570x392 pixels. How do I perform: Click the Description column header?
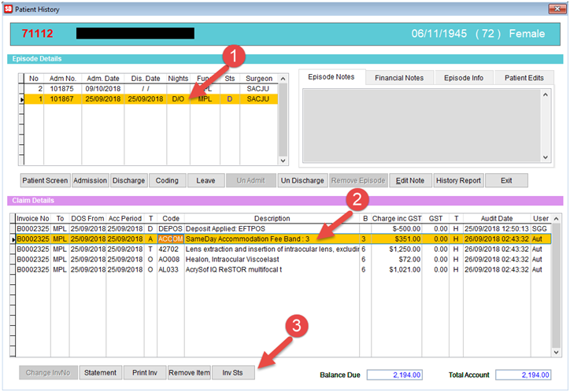(272, 219)
